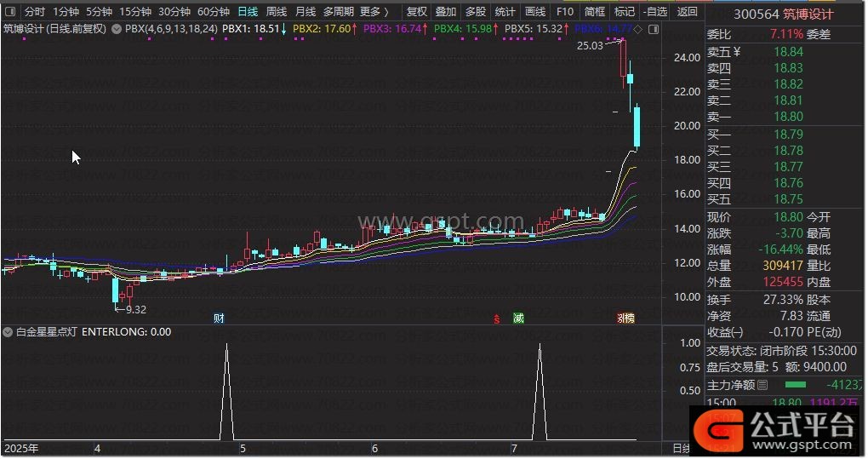
Task: Select the 周线 weekly chart tab
Action: pos(277,12)
